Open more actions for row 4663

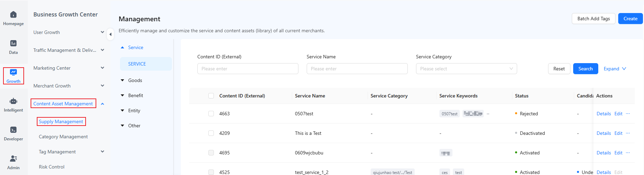pos(628,114)
